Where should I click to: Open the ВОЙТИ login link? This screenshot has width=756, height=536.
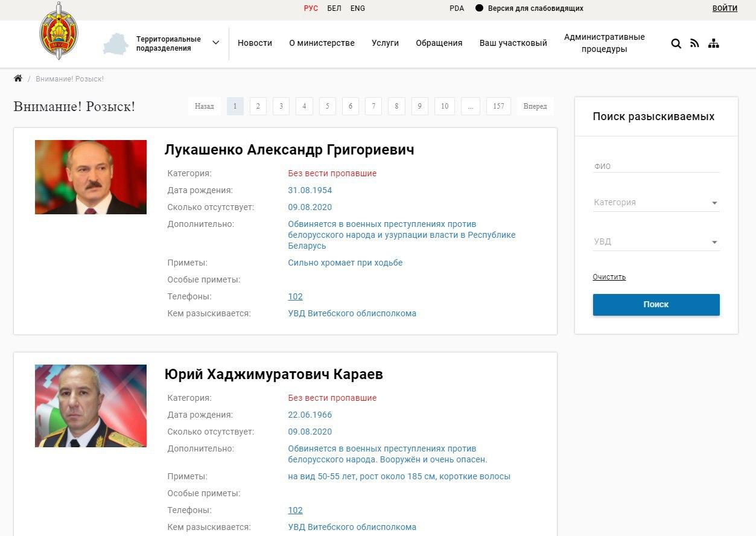point(725,8)
